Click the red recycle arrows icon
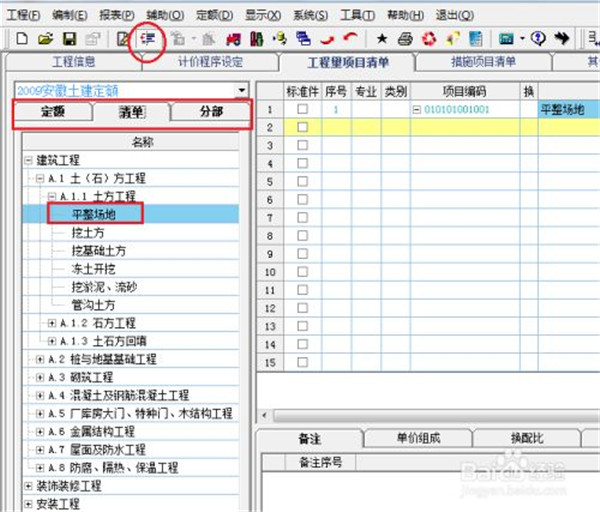Screen dimensions: 600x512 pyautogui.click(x=429, y=39)
